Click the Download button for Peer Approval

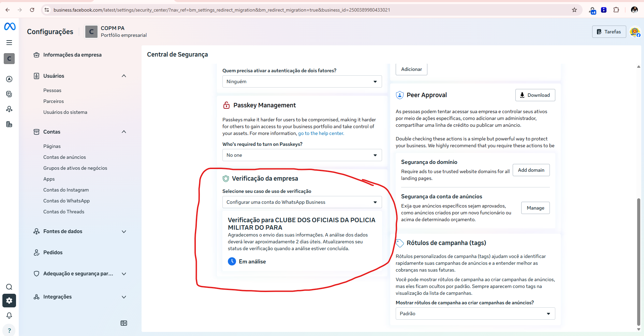tap(535, 95)
